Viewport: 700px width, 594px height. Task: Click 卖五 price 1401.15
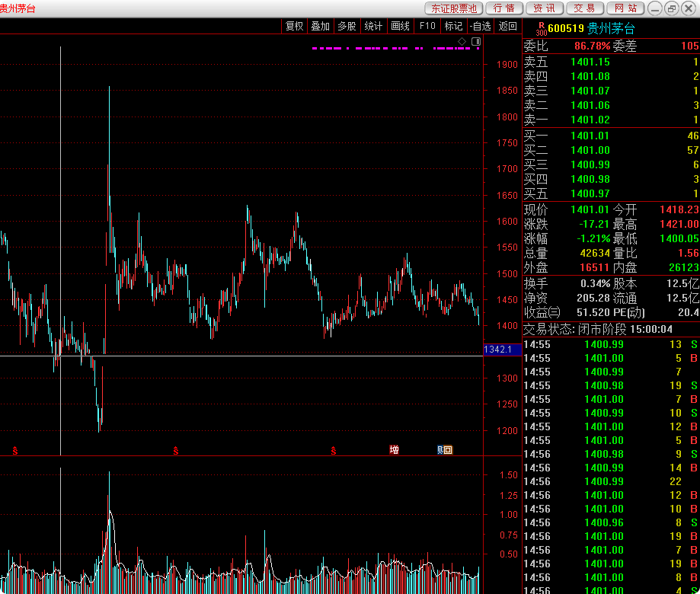tap(590, 62)
